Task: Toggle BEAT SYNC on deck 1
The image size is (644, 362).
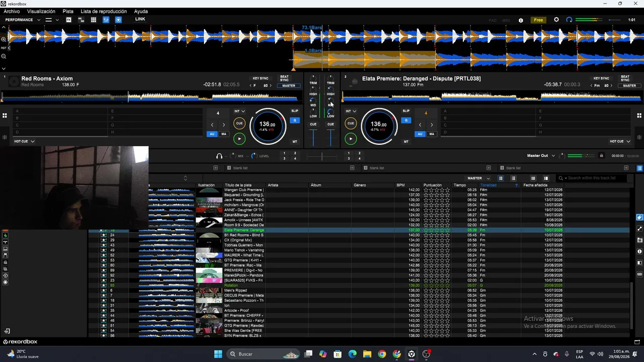Action: [x=284, y=79]
